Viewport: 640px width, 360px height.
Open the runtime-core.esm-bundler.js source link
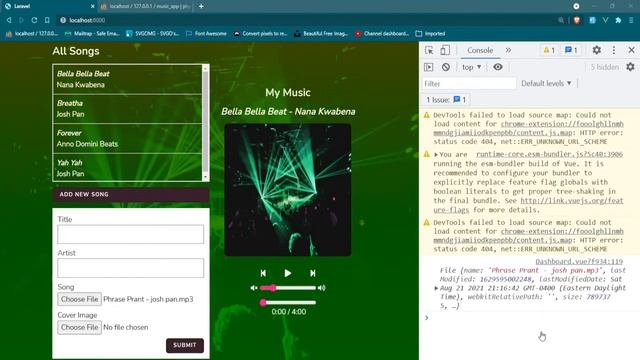click(x=549, y=154)
